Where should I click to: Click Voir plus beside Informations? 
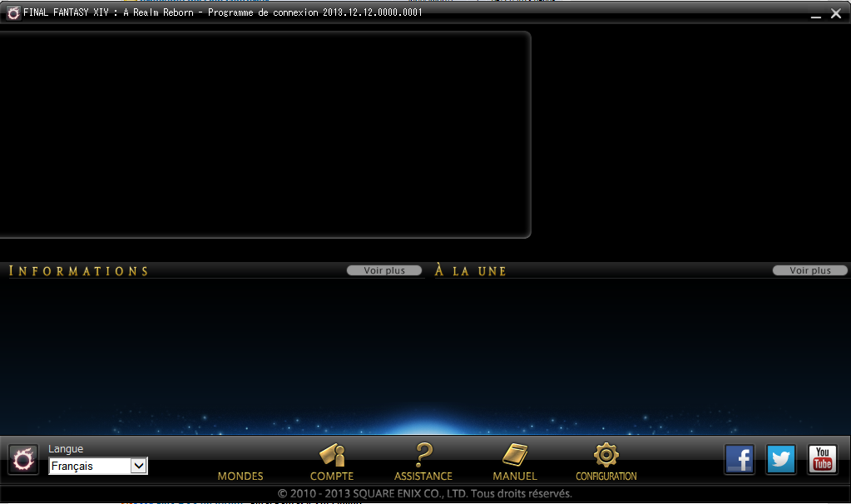click(384, 270)
